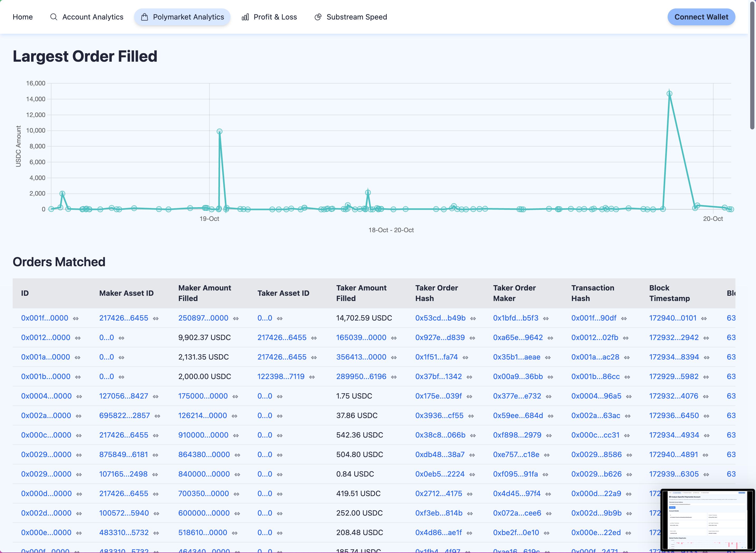This screenshot has height=553, width=756.
Task: Click the 9,902.37 USDC cell
Action: tap(204, 337)
